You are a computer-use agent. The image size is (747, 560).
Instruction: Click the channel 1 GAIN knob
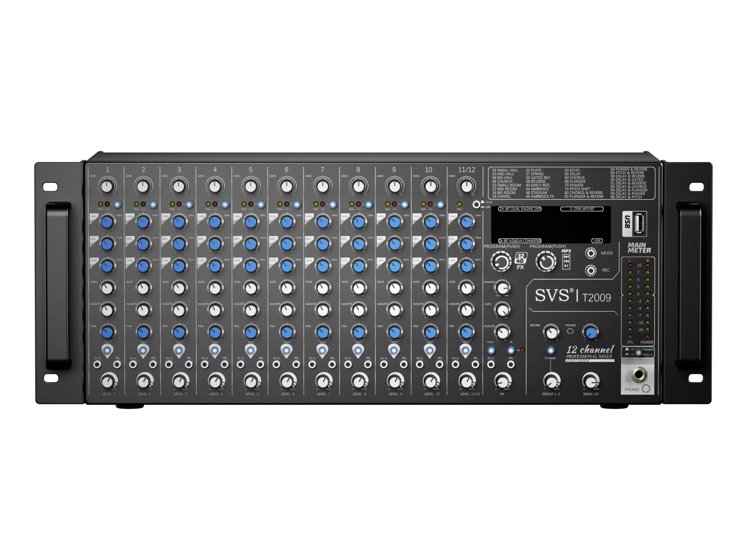pos(107,187)
